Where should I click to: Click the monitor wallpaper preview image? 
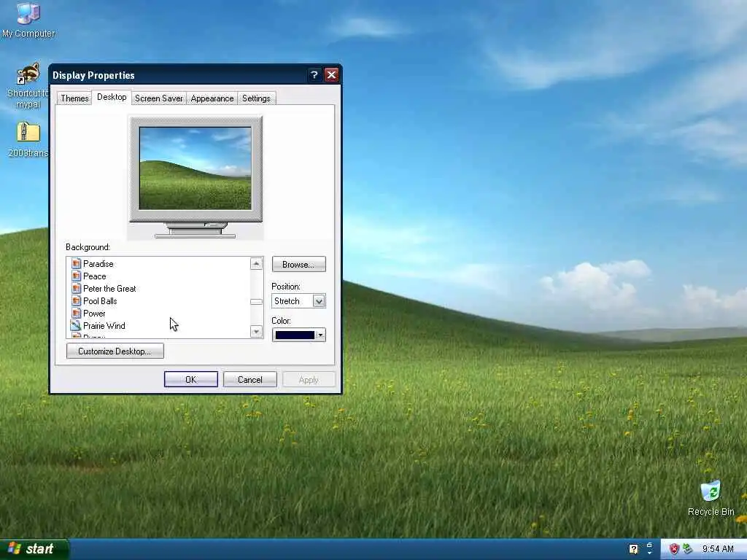[x=196, y=168]
